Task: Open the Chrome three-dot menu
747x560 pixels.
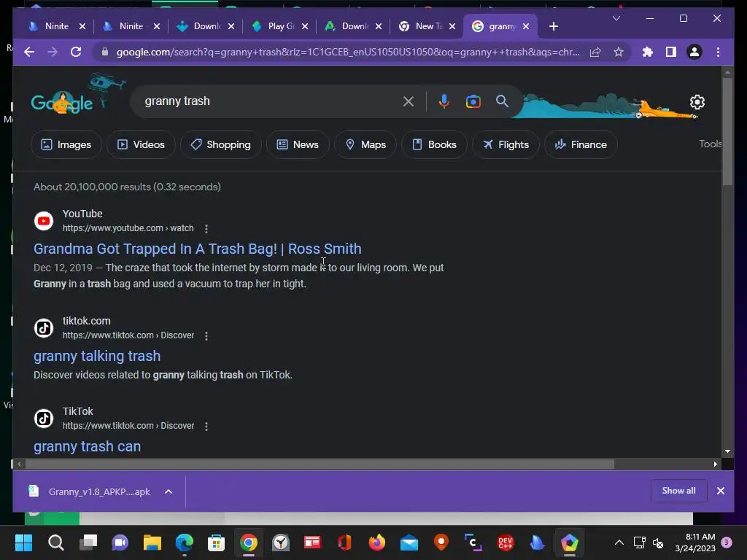Action: point(718,52)
